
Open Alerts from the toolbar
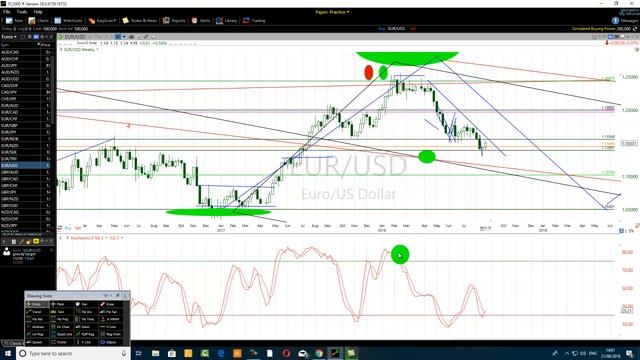click(201, 20)
